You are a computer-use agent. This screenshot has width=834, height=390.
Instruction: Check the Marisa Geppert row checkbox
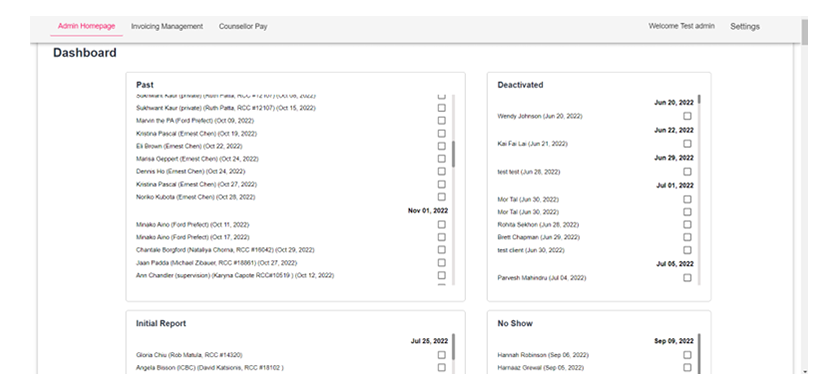[441, 159]
